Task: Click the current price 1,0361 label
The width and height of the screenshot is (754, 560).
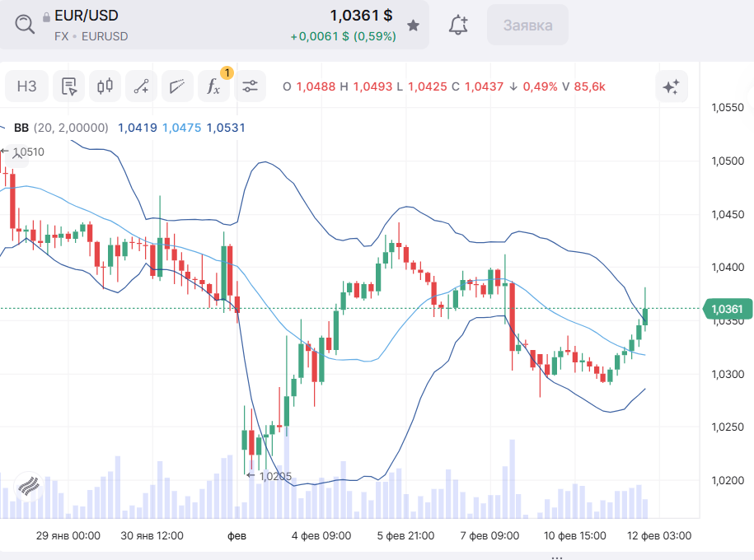Action: 725,310
